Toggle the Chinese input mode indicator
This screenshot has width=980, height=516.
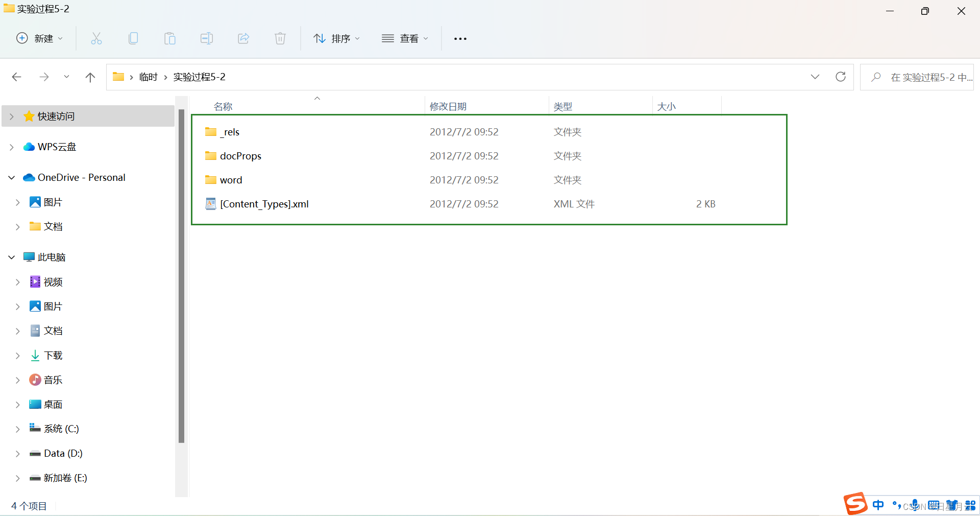(x=878, y=505)
